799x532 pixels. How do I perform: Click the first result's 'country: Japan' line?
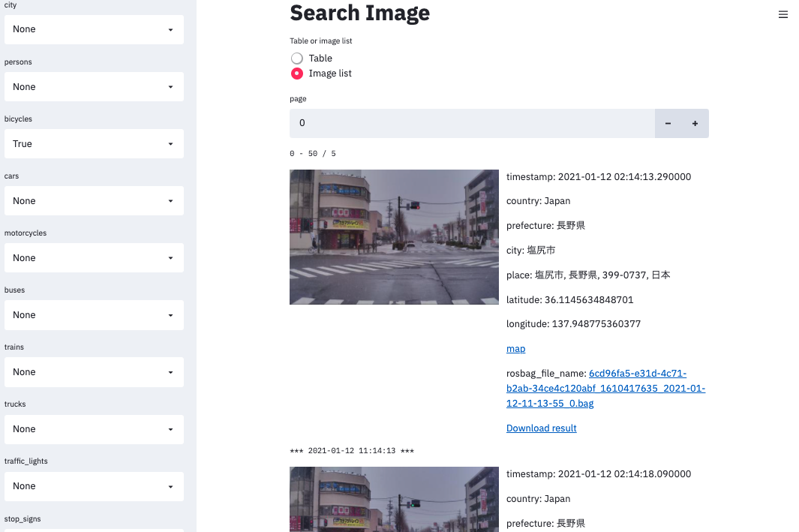[x=538, y=201]
